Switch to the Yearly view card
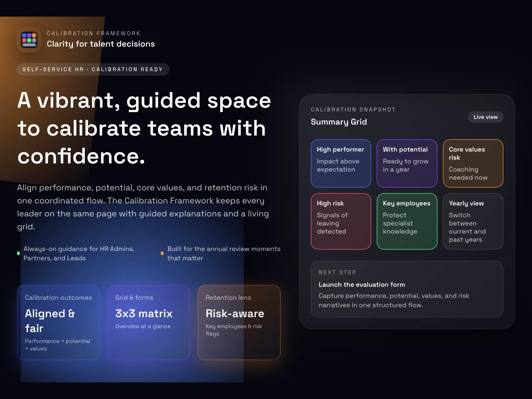 click(472, 221)
